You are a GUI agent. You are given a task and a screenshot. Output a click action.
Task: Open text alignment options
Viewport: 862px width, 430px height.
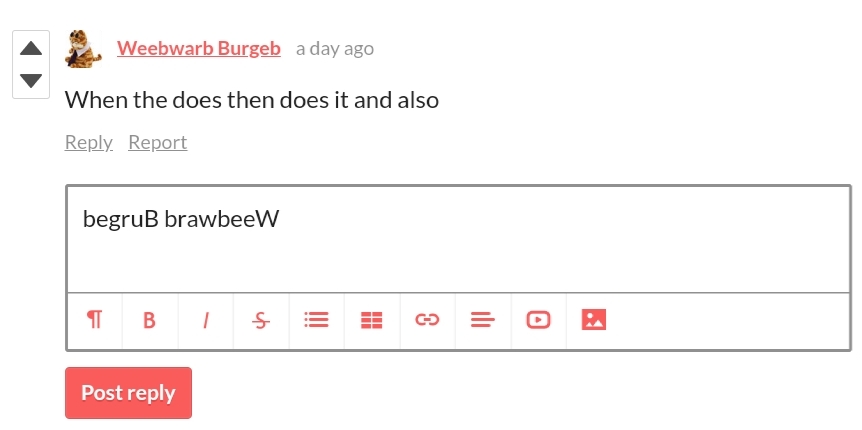click(x=483, y=320)
